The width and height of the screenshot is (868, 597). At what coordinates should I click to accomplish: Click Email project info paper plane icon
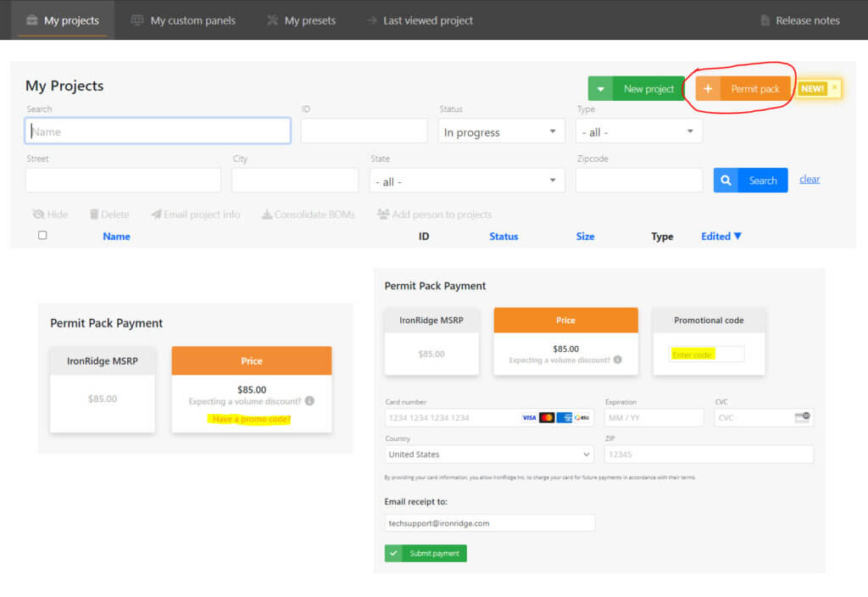pyautogui.click(x=156, y=215)
